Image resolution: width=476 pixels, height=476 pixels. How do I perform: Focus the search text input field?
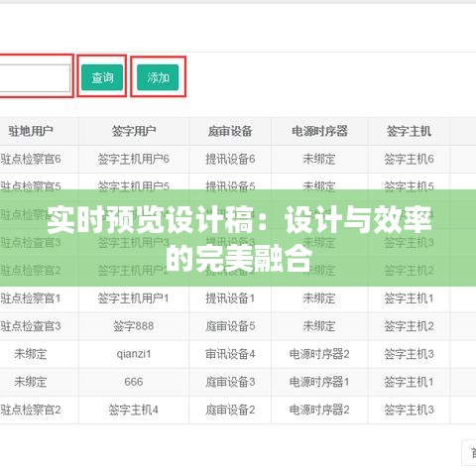(35, 78)
